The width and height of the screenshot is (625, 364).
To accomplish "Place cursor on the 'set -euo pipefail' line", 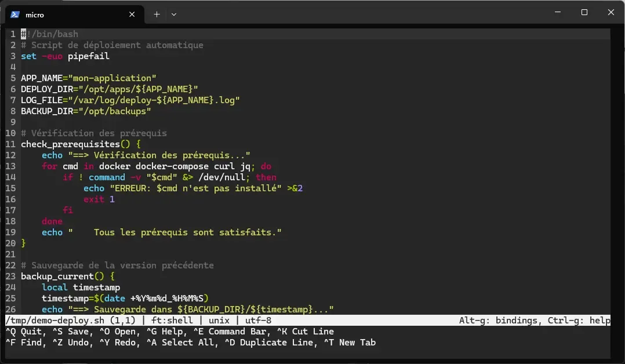I will 65,56.
